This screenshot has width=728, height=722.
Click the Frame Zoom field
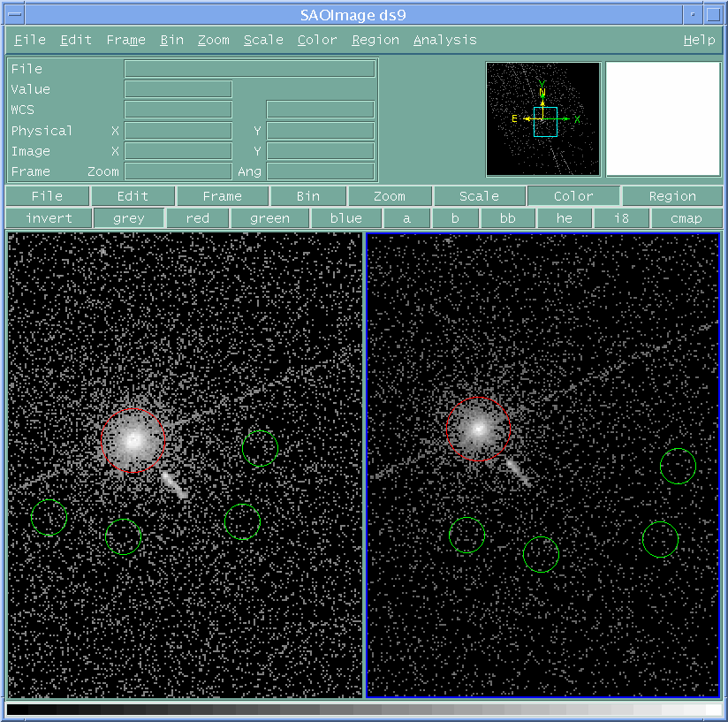pyautogui.click(x=178, y=171)
